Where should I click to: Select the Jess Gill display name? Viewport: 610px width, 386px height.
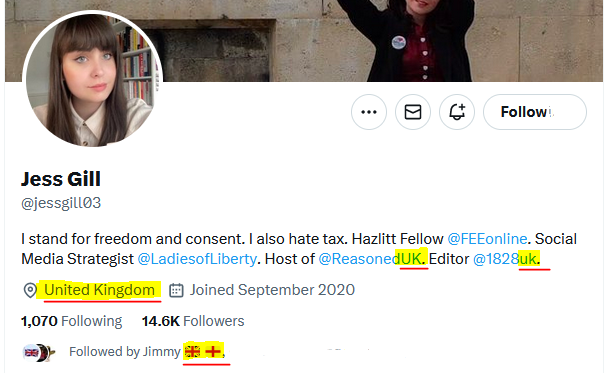(61, 179)
